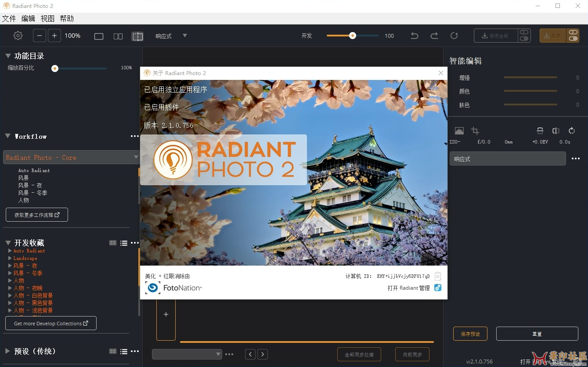Switch 预设（传统） to list view icon
588x367 pixels.
(x=124, y=351)
